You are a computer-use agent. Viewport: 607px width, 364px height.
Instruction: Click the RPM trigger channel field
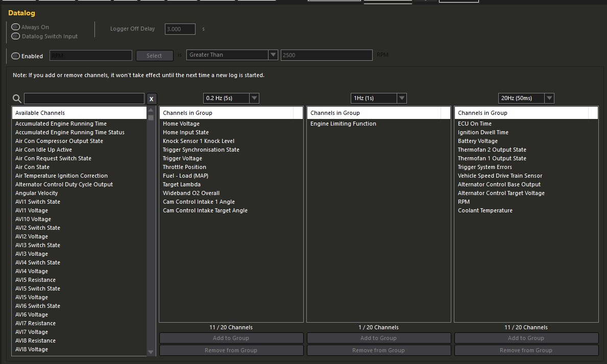coord(90,56)
